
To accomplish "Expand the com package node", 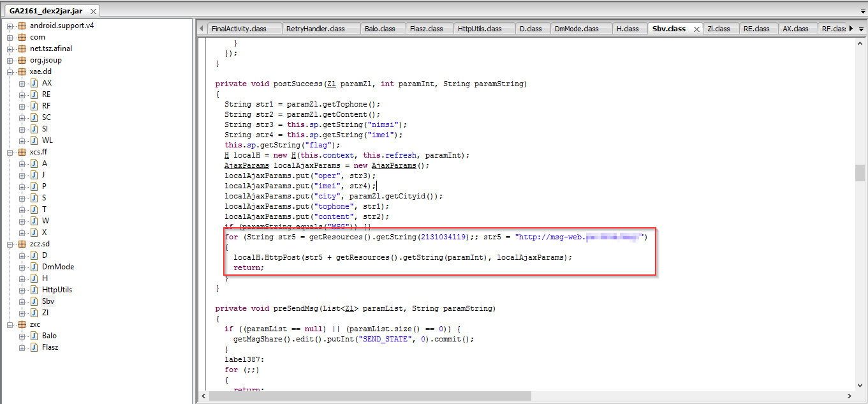I will pyautogui.click(x=10, y=37).
